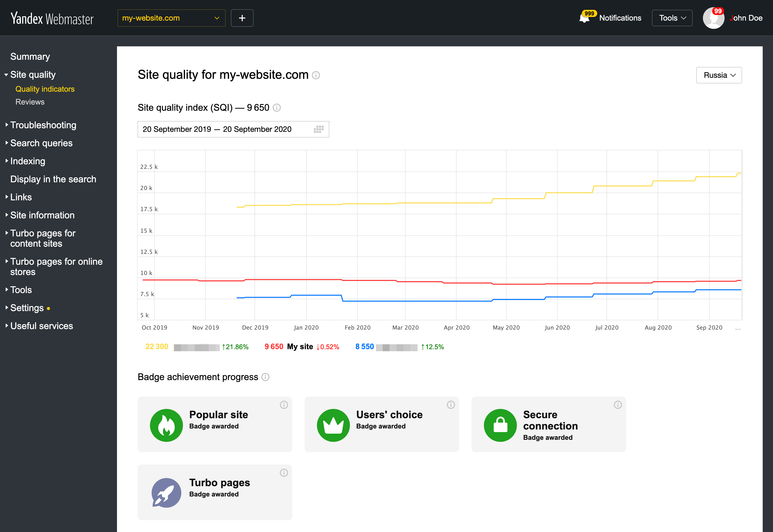This screenshot has height=532, width=773.
Task: Add a new site using the plus icon
Action: pyautogui.click(x=242, y=18)
